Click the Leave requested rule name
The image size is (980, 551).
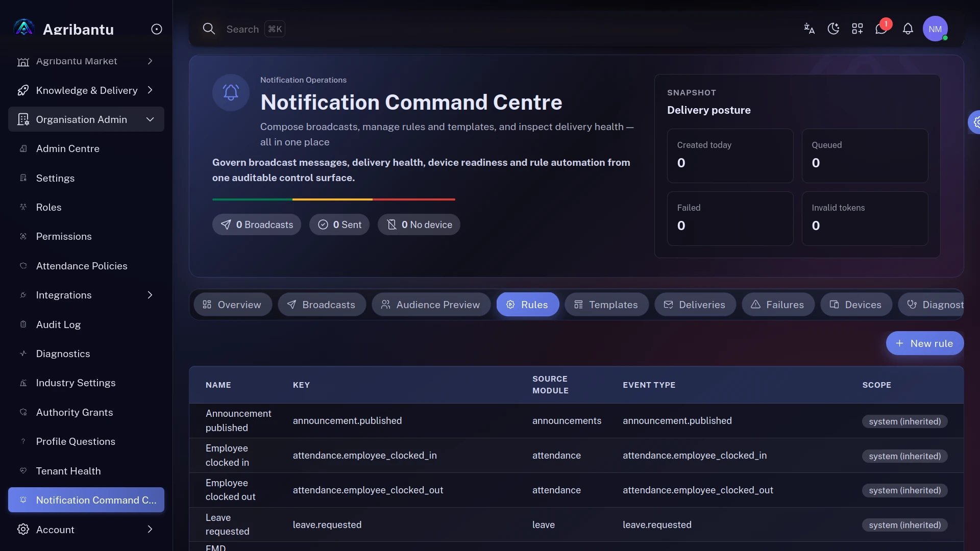(x=227, y=524)
